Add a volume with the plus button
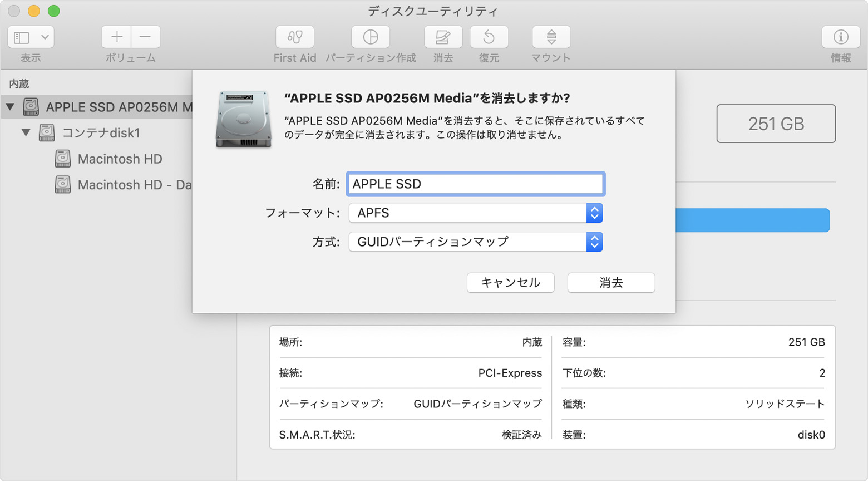Screen dimensions: 868x482 [x=117, y=37]
